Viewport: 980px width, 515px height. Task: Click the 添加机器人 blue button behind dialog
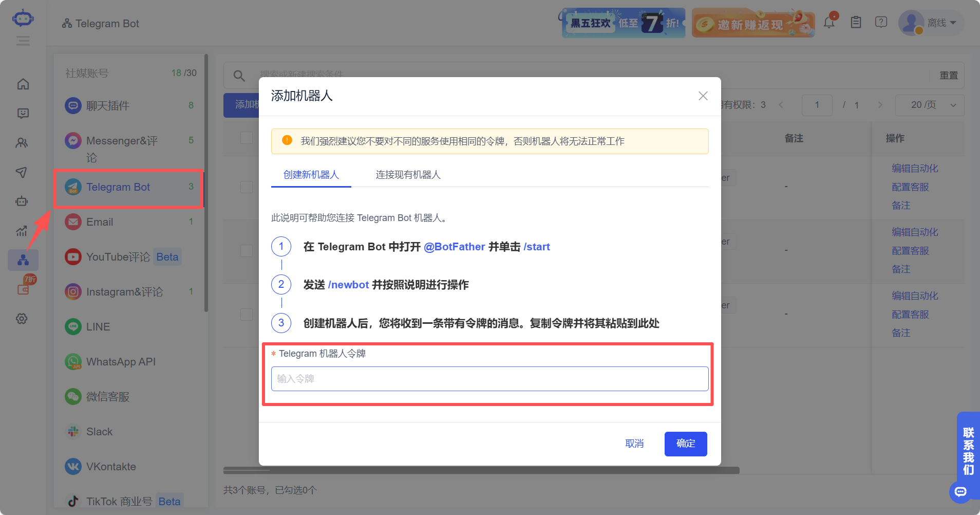tap(241, 105)
